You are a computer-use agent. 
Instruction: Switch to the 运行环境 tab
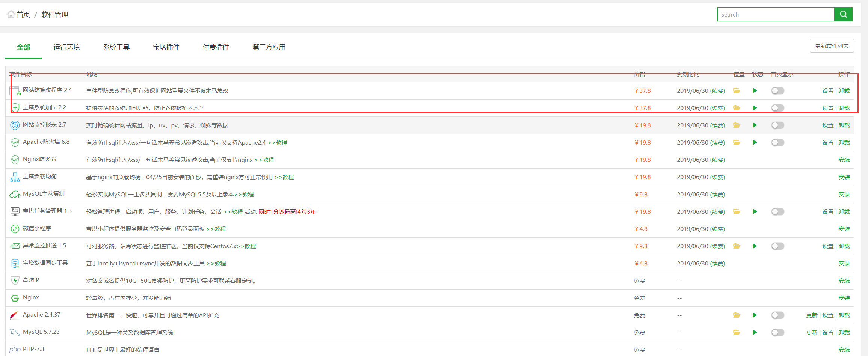[x=66, y=47]
